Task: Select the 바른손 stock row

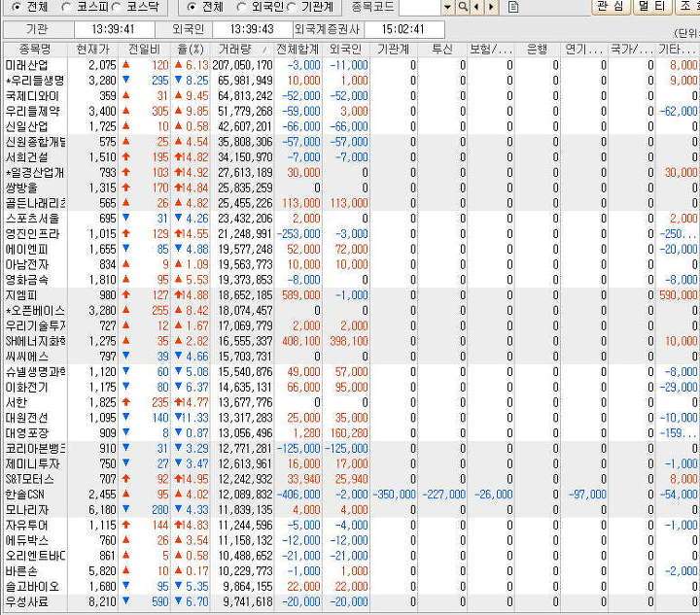Action: [x=350, y=571]
